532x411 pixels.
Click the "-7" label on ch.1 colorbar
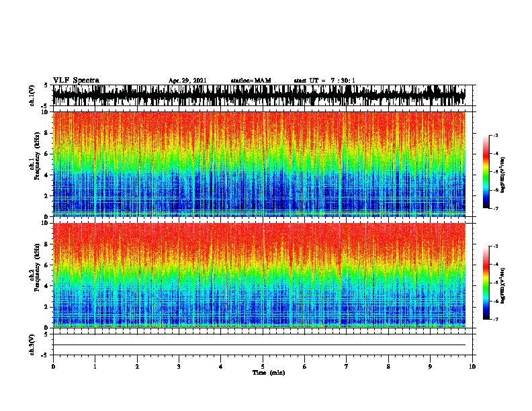coord(496,208)
